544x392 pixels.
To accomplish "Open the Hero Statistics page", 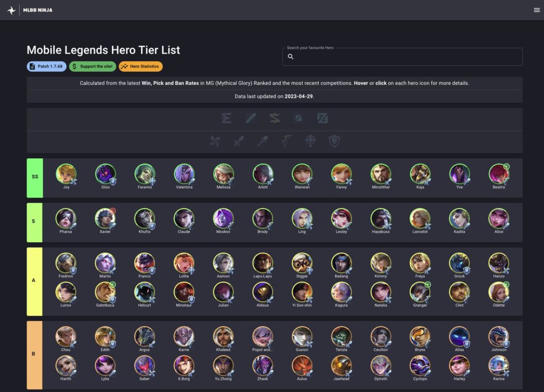I will click(140, 66).
